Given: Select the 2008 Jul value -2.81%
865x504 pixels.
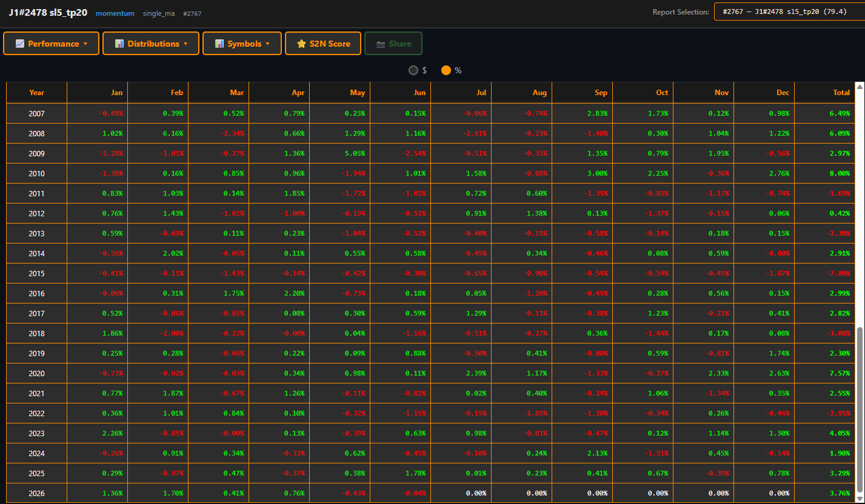Looking at the screenshot, I should pos(474,133).
